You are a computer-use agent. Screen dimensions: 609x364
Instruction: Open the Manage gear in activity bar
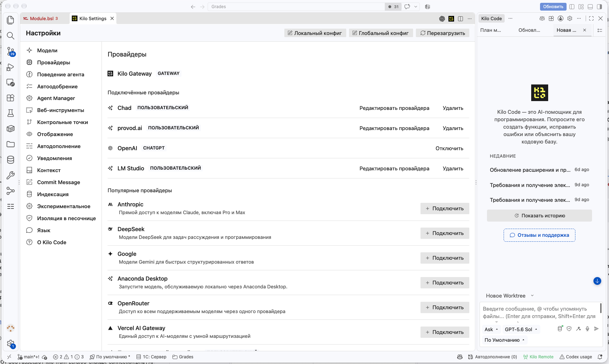11,344
